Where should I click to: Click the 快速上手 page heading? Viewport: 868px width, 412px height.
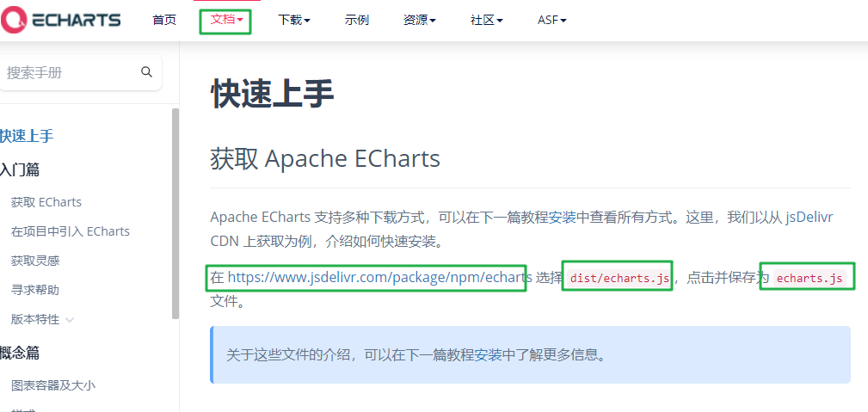pyautogui.click(x=273, y=94)
